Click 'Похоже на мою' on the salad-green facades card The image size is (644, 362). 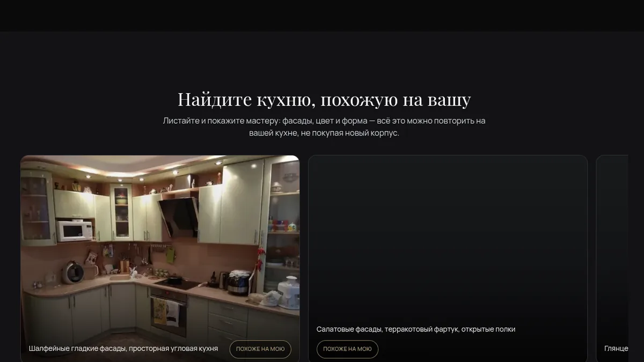click(347, 349)
